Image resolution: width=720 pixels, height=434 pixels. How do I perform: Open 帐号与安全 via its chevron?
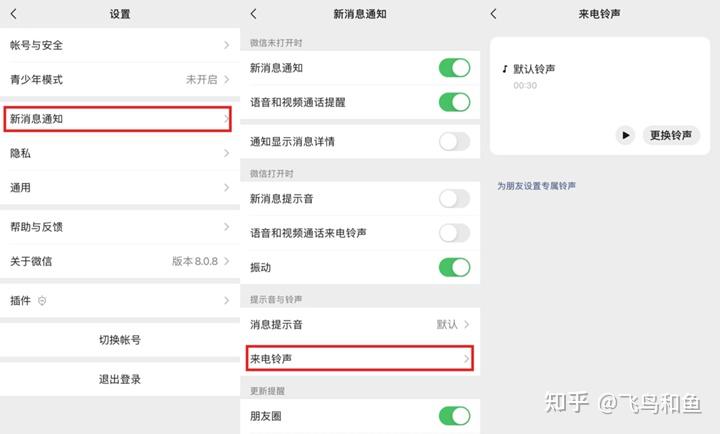(226, 45)
